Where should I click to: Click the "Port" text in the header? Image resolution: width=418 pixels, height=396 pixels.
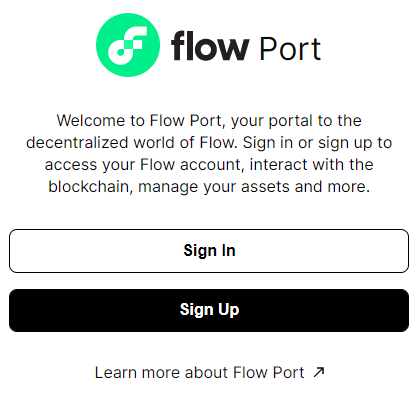[290, 49]
